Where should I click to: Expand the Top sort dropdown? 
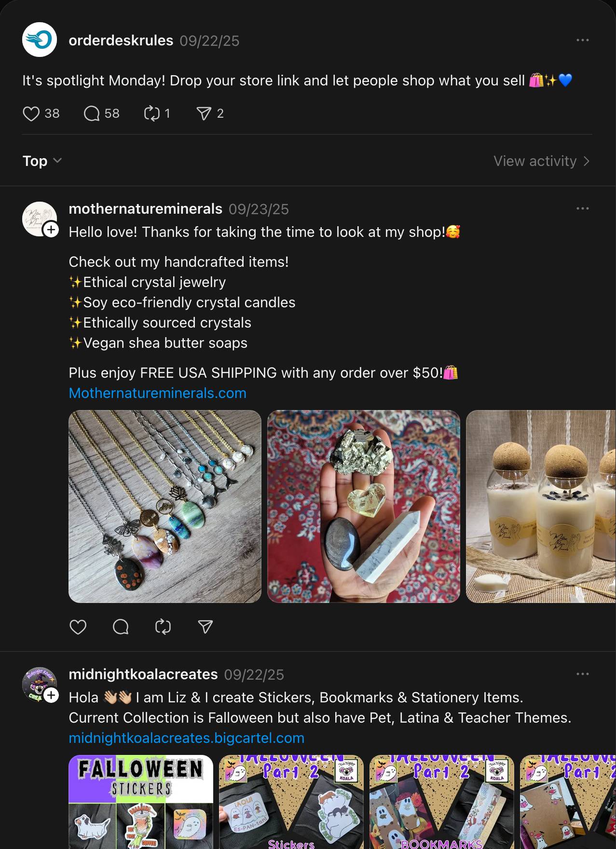(x=42, y=161)
